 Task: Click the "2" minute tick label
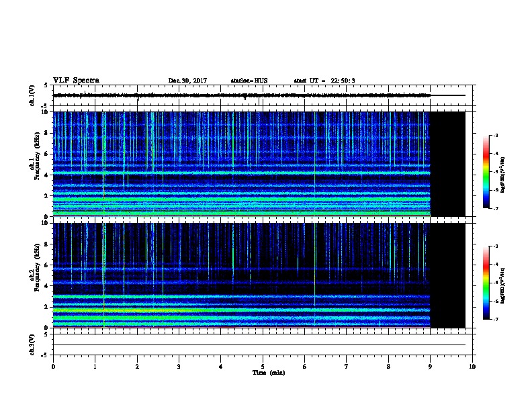(x=137, y=367)
